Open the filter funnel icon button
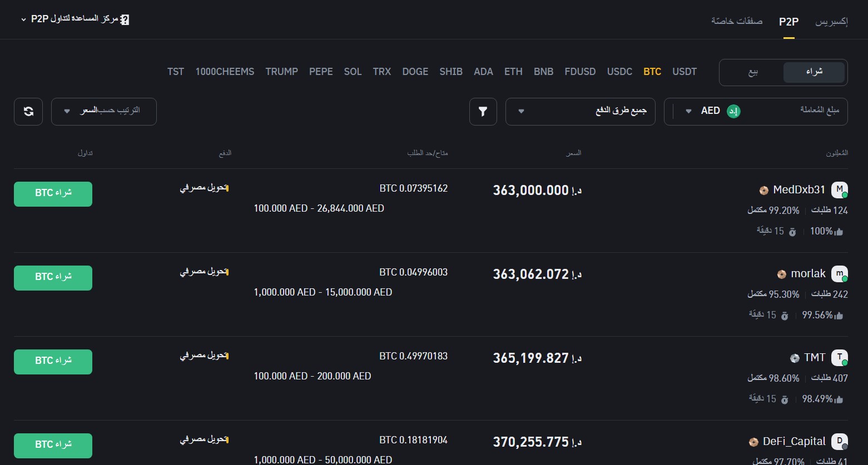Screen dimensions: 868x465 click(483, 112)
